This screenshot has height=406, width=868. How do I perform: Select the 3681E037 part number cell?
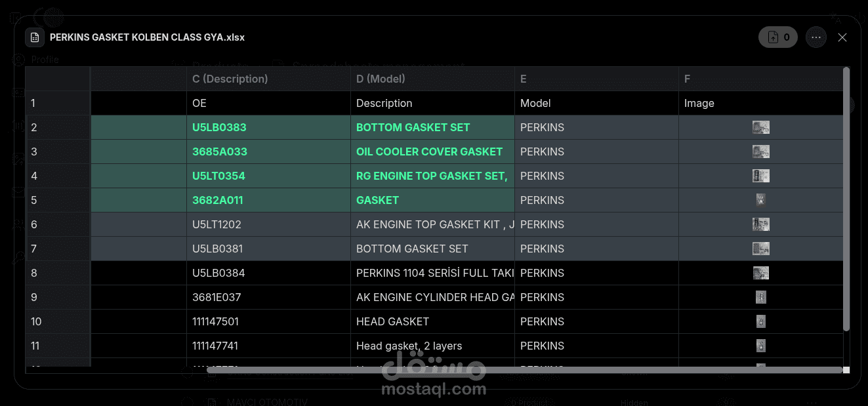[x=268, y=297]
